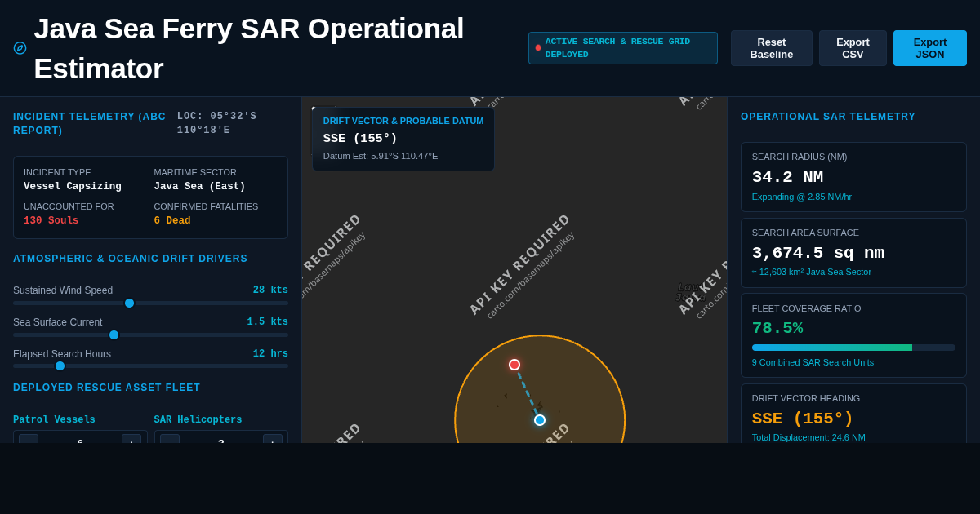Click the 'SSE (155°)' value in map overlay
The image size is (980, 514).
coord(360,139)
